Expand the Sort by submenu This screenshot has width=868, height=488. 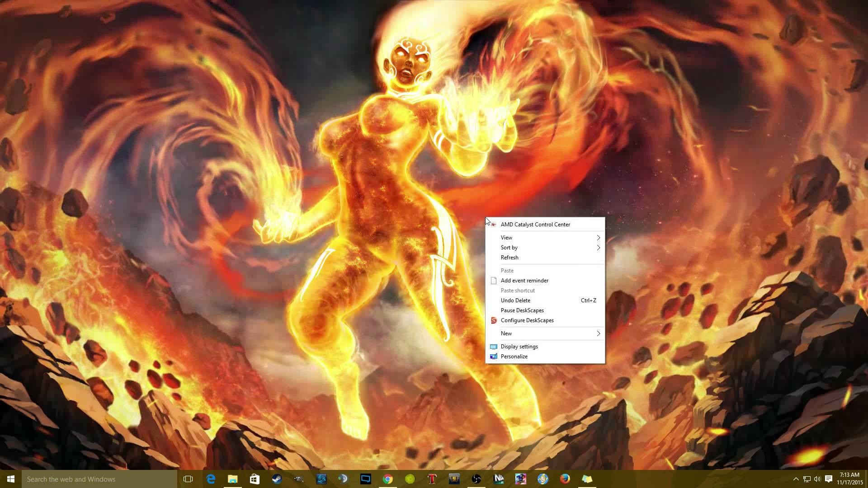(x=509, y=248)
